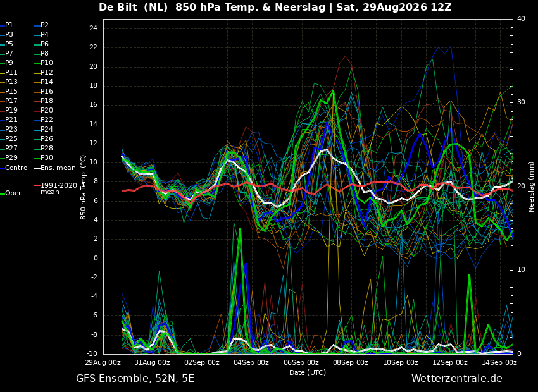The height and width of the screenshot is (392, 538).
Task: Select the P23 legend label
Action: (9, 129)
